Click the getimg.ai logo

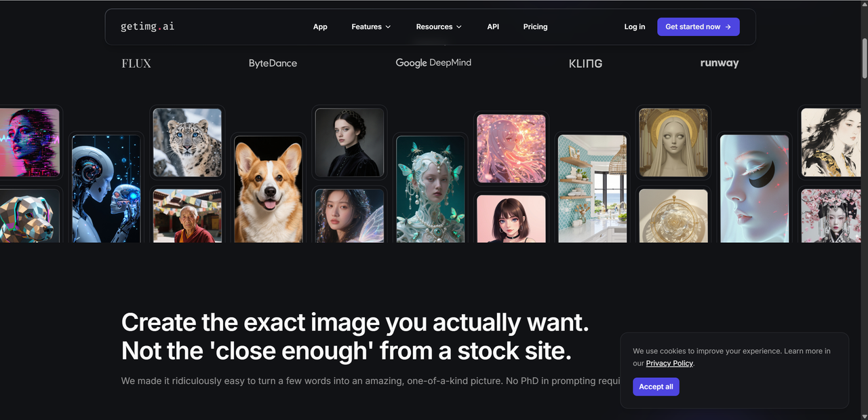(147, 26)
